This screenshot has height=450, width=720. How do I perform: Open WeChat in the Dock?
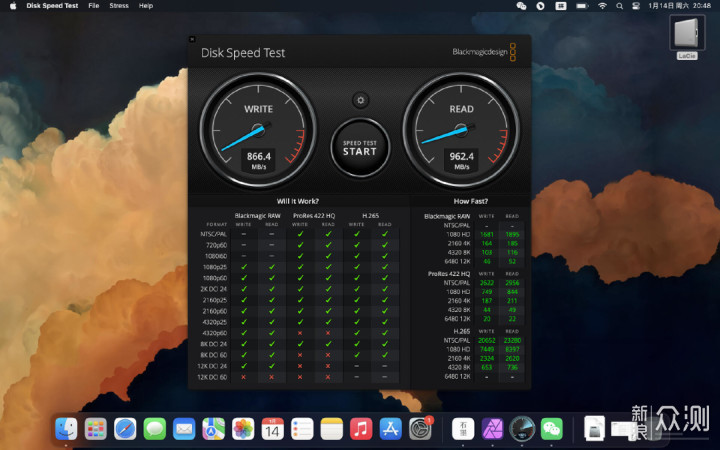click(x=551, y=429)
